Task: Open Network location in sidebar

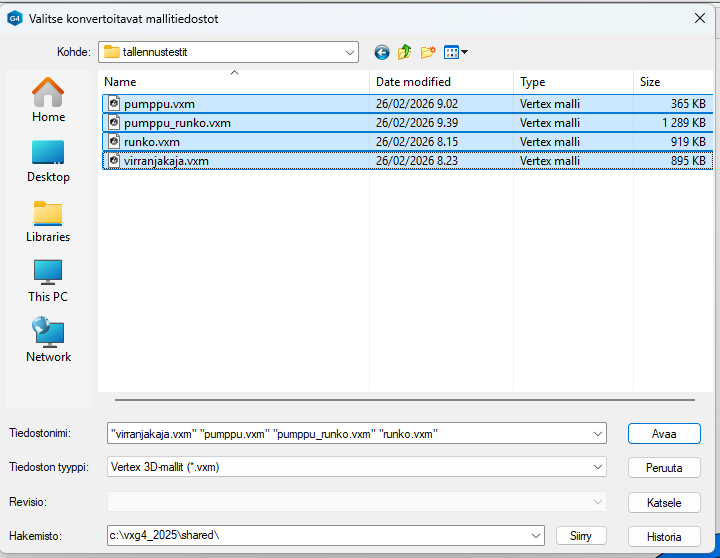Action: click(x=48, y=341)
